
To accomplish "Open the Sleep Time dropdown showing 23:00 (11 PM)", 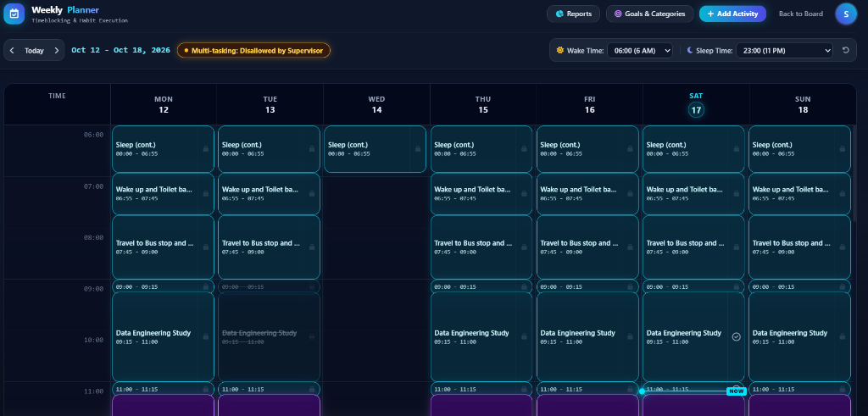I will (784, 50).
